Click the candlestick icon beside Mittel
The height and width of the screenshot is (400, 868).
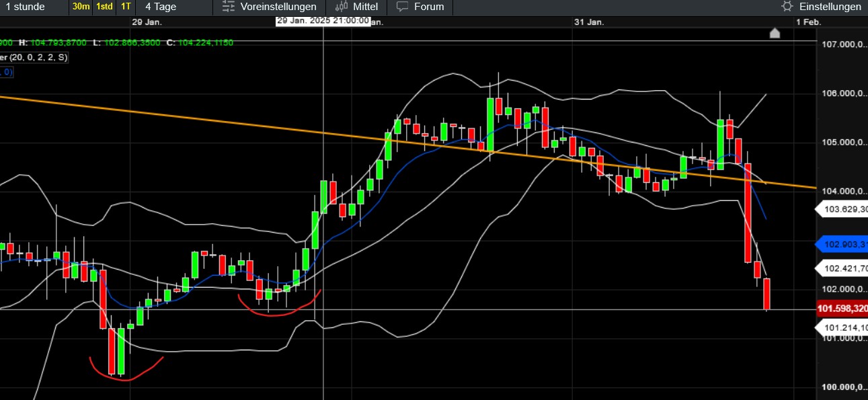342,7
